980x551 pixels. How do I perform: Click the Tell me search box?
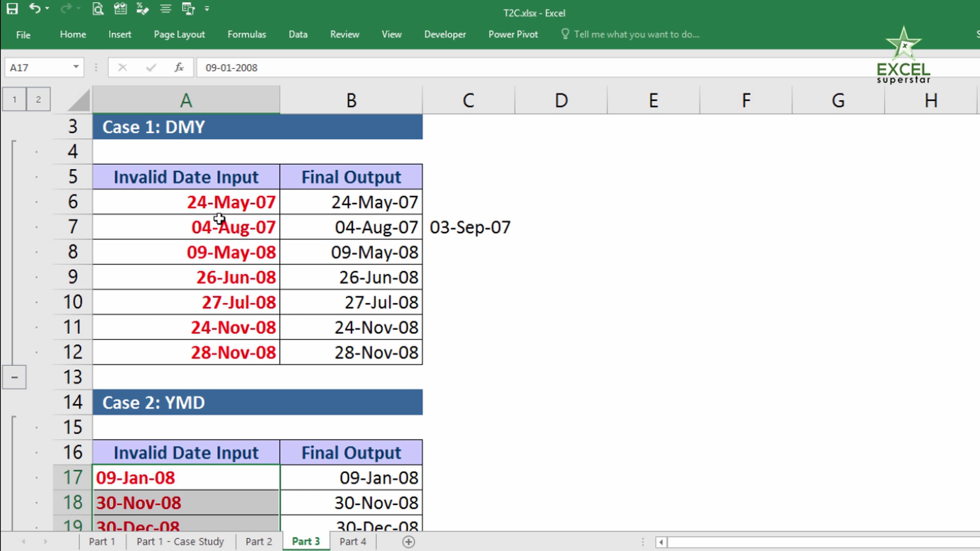click(636, 34)
